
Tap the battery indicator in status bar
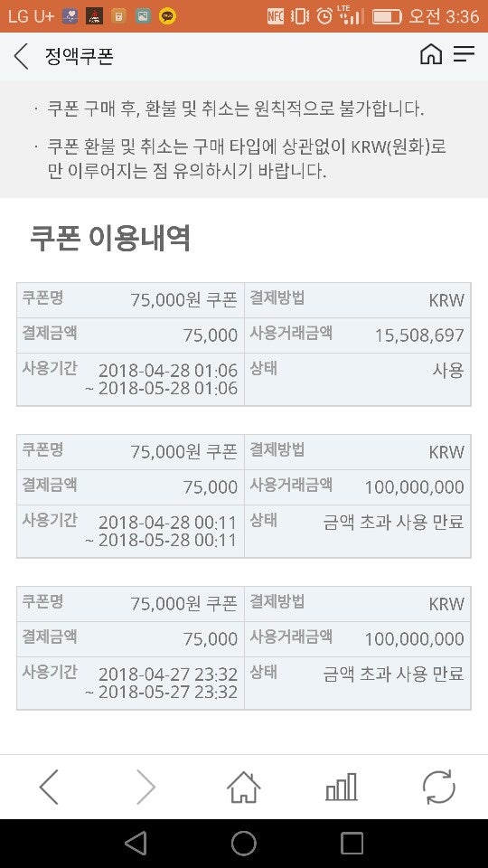(387, 16)
